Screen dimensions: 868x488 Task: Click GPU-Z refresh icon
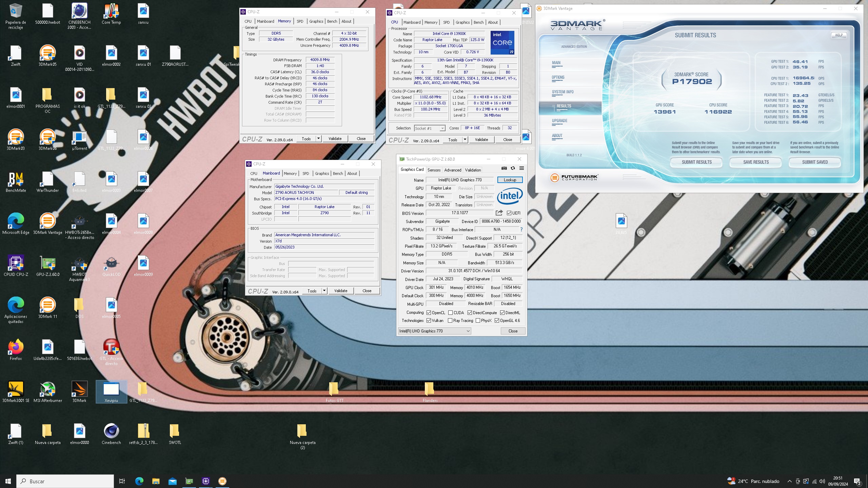[x=513, y=168]
